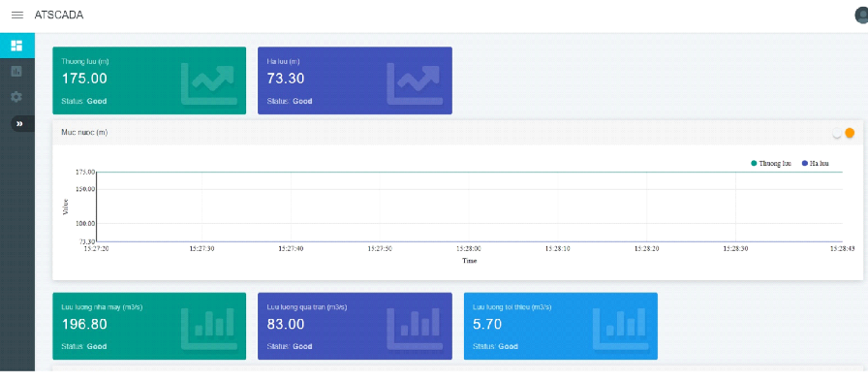Open the settings gear in sidebar

point(16,97)
